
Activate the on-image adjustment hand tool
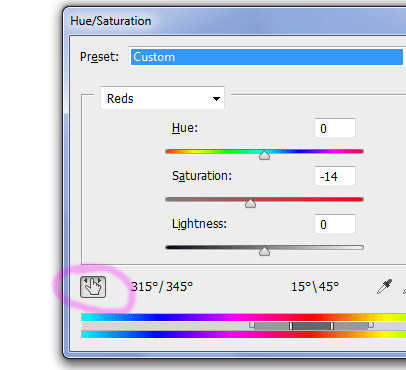(x=93, y=287)
